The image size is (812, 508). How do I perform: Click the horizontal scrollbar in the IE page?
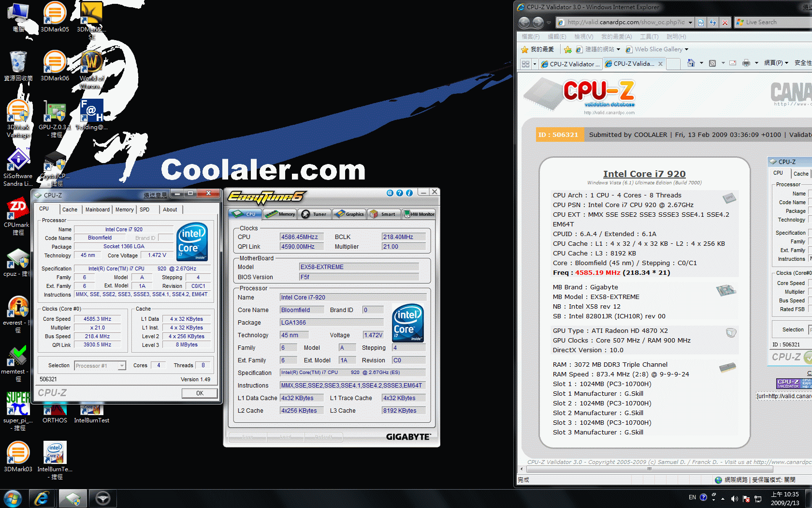[x=649, y=469]
